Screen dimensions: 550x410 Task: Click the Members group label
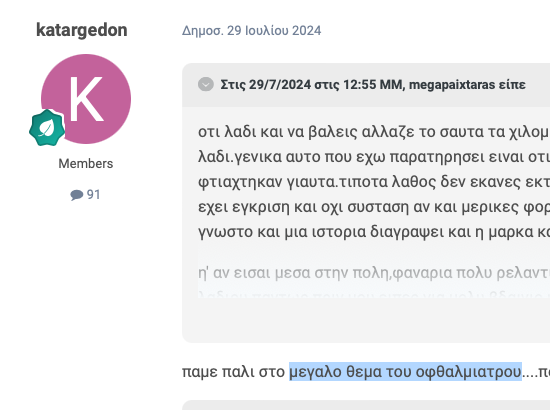86,164
